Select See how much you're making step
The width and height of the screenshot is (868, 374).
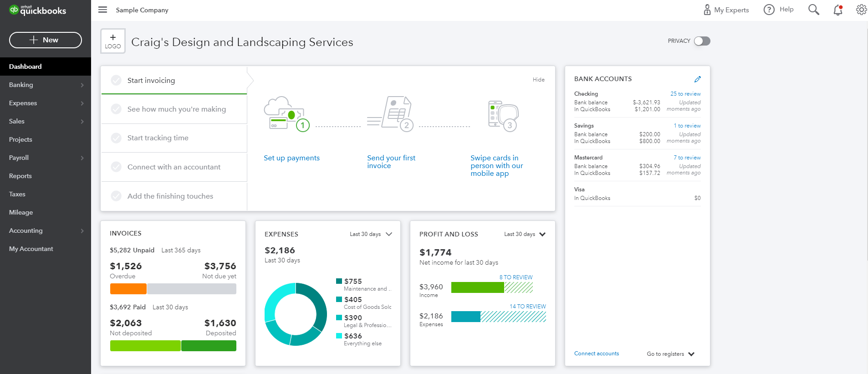174,109
